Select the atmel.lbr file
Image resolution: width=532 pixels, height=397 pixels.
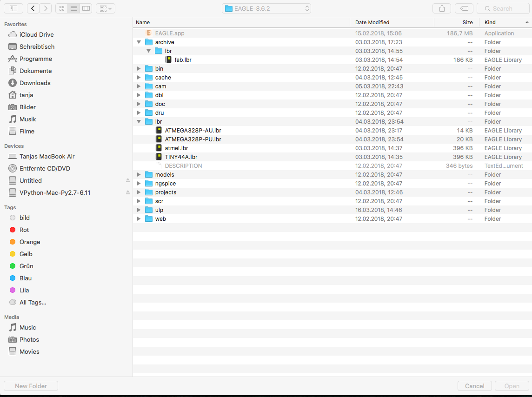pos(332,148)
